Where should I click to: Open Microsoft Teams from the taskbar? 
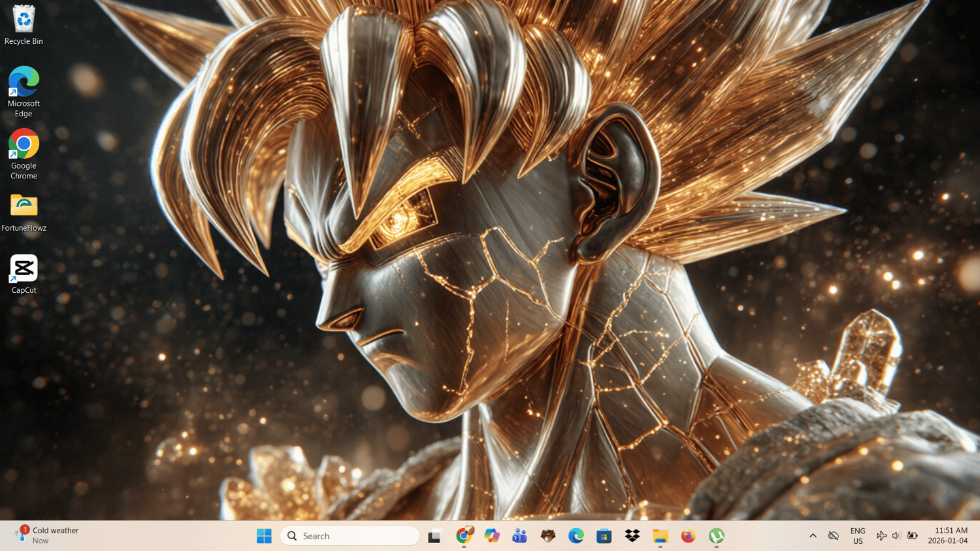point(520,536)
